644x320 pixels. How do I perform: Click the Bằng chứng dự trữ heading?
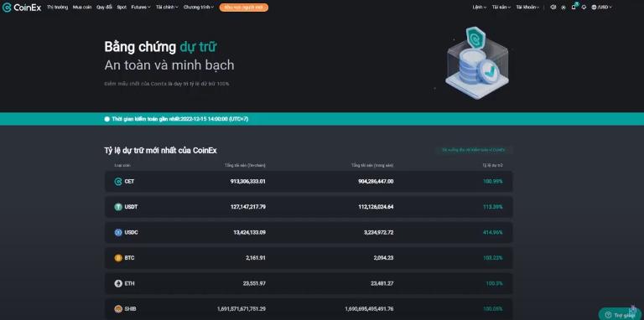(x=160, y=47)
